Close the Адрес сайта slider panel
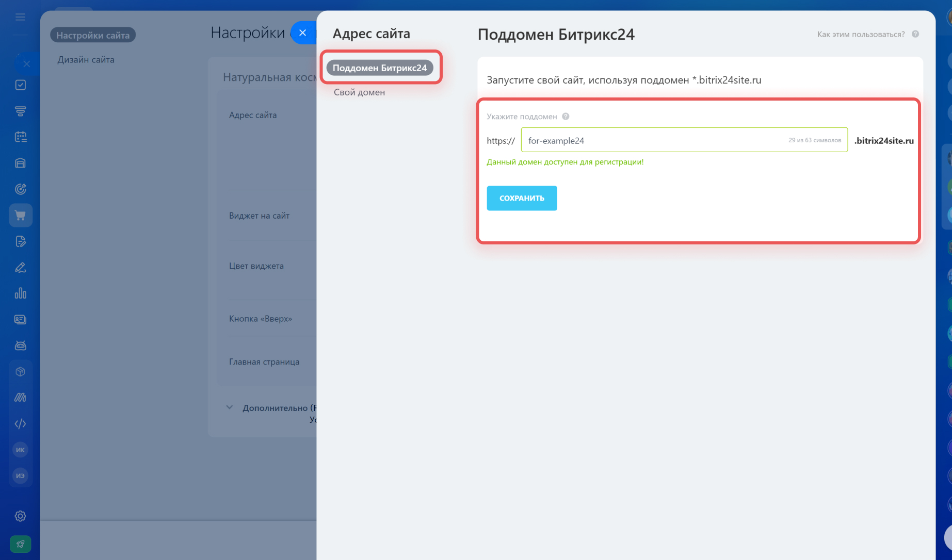 [x=303, y=33]
